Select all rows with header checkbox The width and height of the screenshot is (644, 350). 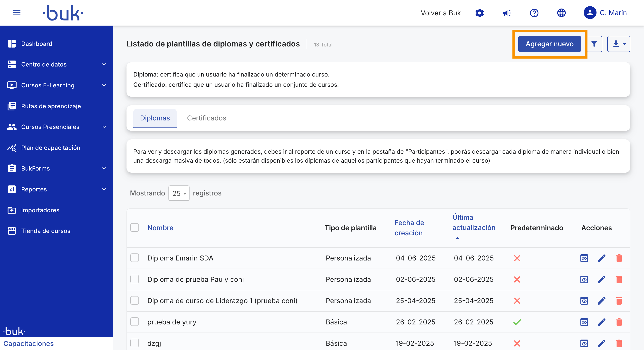(x=135, y=227)
